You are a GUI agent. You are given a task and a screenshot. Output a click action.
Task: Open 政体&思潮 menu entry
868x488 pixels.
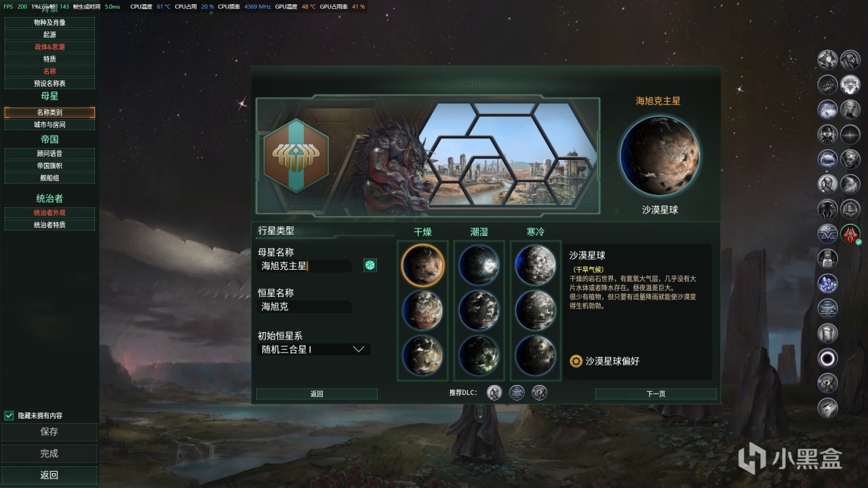click(50, 47)
